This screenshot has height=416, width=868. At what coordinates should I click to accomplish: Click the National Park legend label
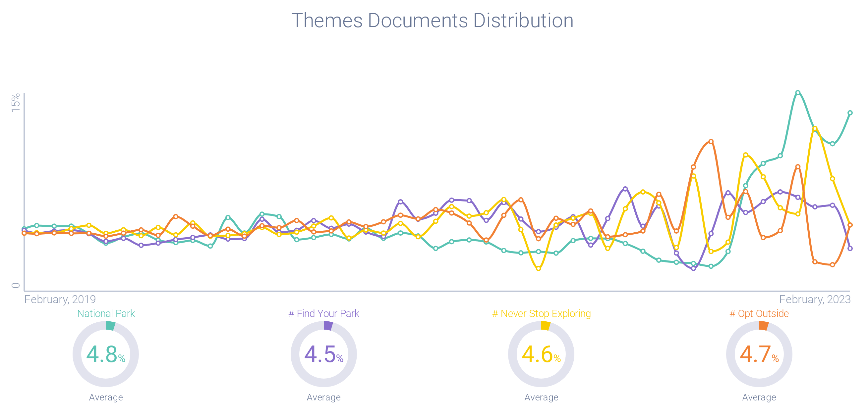point(106,313)
